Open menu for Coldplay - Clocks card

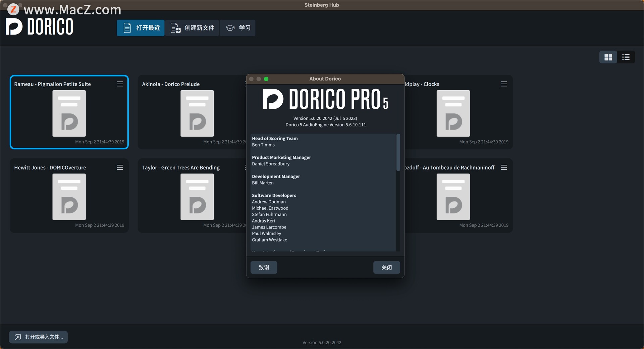pos(504,84)
